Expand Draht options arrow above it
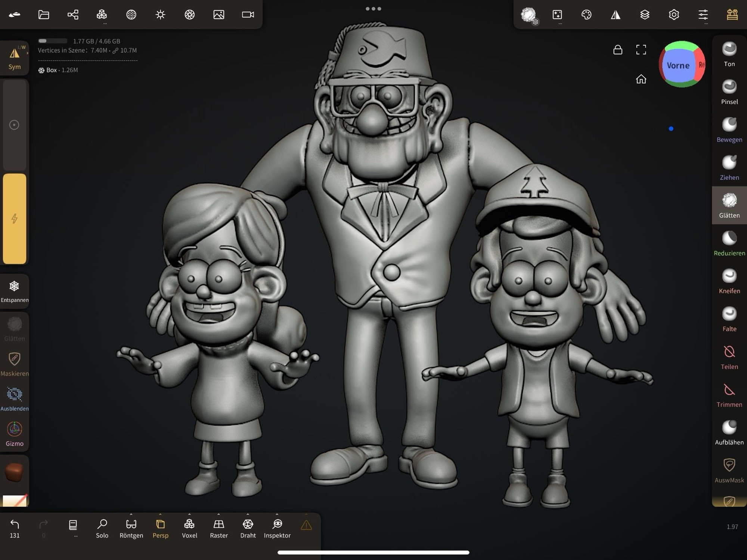This screenshot has width=747, height=560. click(x=248, y=514)
